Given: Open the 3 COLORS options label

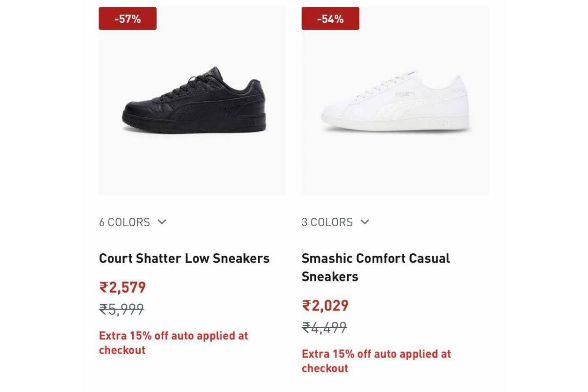Looking at the screenshot, I should click(x=327, y=222).
